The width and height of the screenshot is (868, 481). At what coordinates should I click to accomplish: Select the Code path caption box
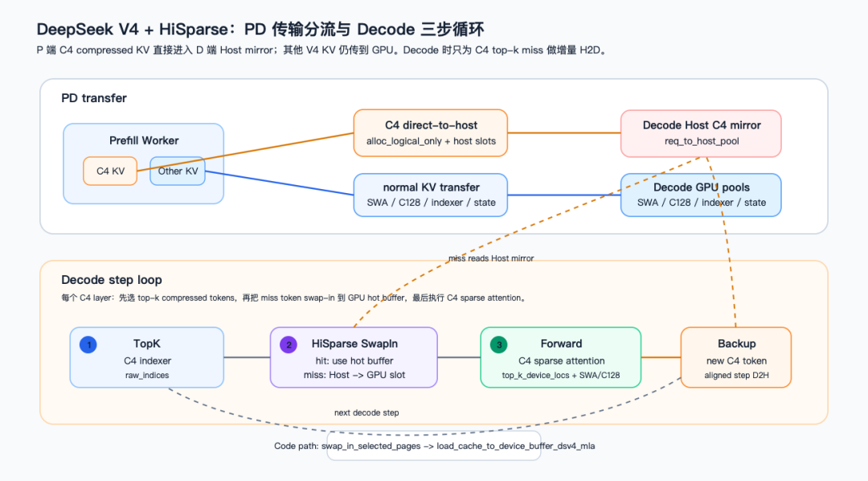[434, 446]
